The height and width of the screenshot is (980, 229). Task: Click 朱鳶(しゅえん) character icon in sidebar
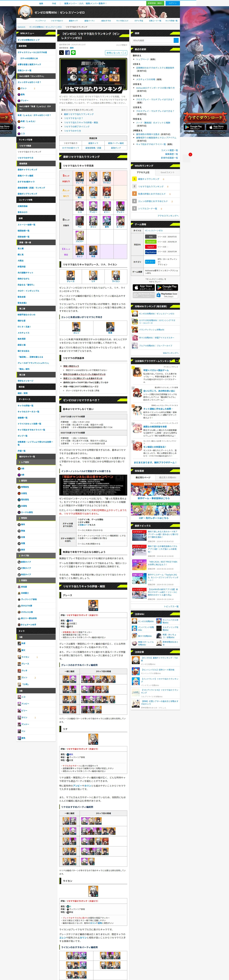19,121
